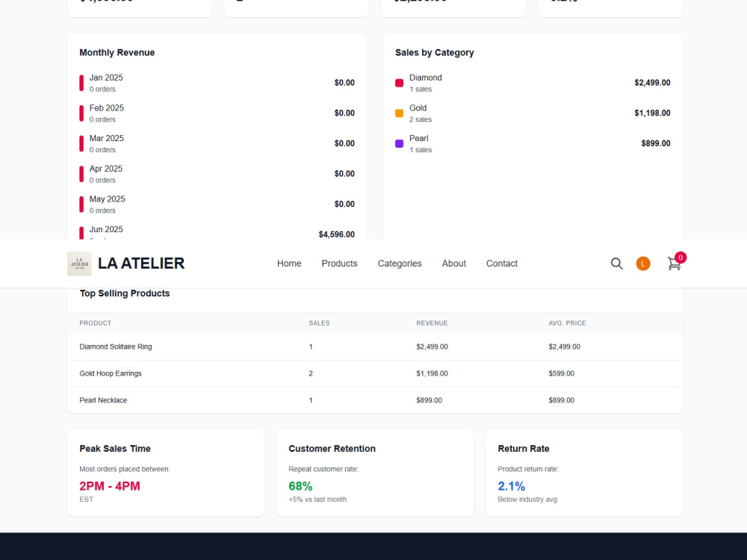Viewport: 747px width, 560px height.
Task: Open the shopping cart icon
Action: (674, 264)
